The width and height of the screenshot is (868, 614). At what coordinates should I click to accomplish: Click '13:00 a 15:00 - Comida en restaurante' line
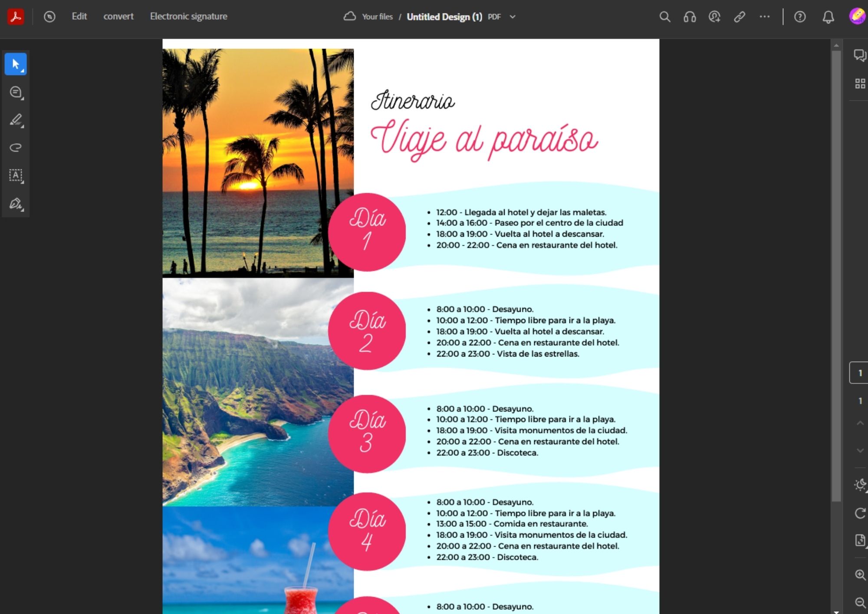tap(512, 524)
